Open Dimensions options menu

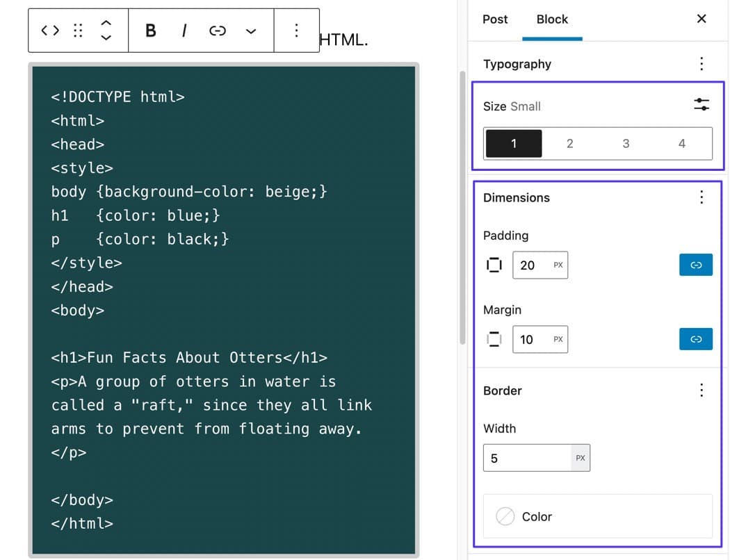pyautogui.click(x=701, y=197)
